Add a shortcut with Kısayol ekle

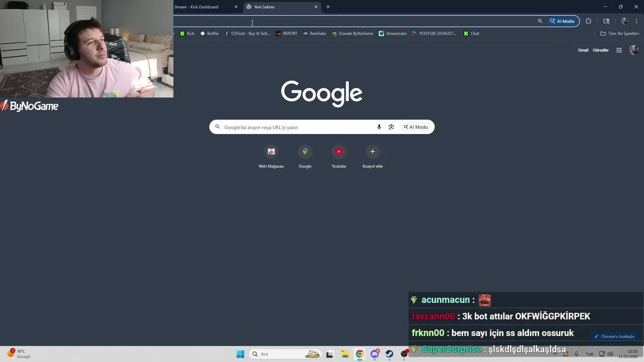(x=373, y=157)
